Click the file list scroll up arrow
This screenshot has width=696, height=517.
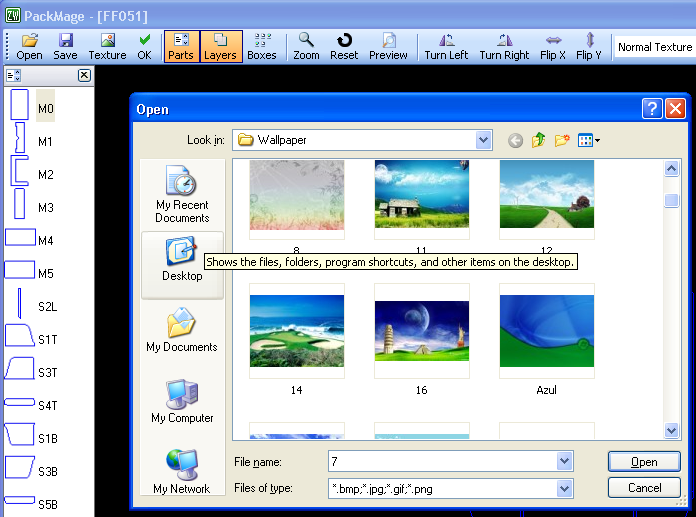(x=671, y=169)
